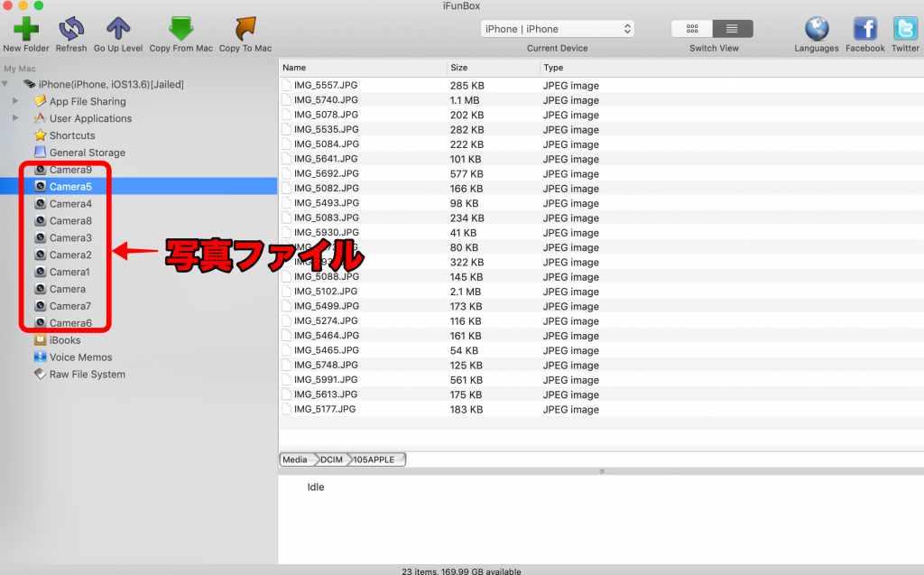924x575 pixels.
Task: Go to Media breadcrumb
Action: pos(295,459)
